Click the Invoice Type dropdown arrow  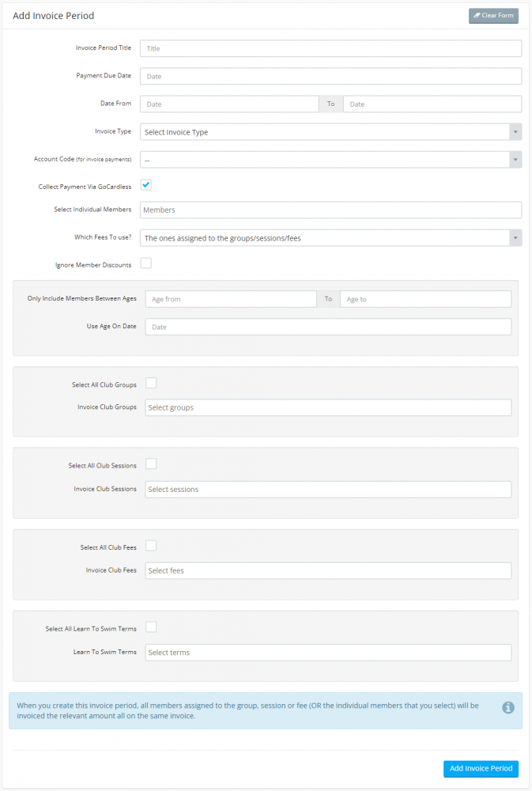[x=515, y=131]
